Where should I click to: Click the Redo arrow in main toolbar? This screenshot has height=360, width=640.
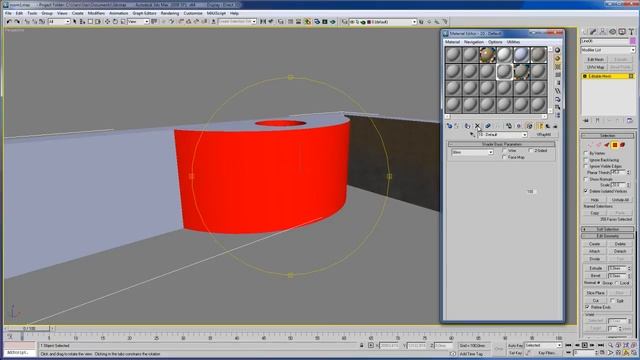click(x=17, y=22)
